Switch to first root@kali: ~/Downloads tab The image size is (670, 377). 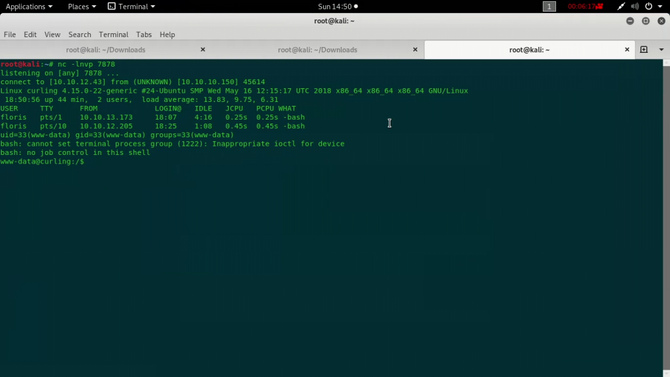pyautogui.click(x=106, y=50)
